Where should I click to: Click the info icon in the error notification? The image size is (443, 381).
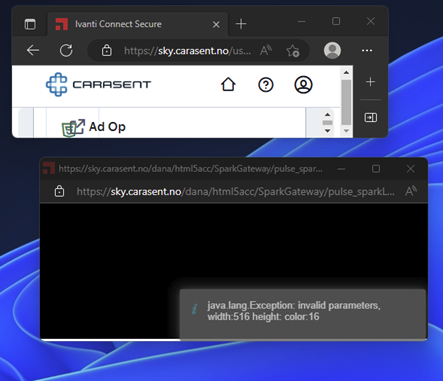point(195,309)
